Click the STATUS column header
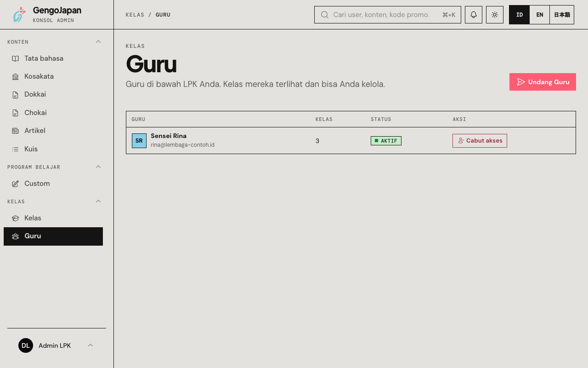Screen dimensions: 588x368 (381, 119)
